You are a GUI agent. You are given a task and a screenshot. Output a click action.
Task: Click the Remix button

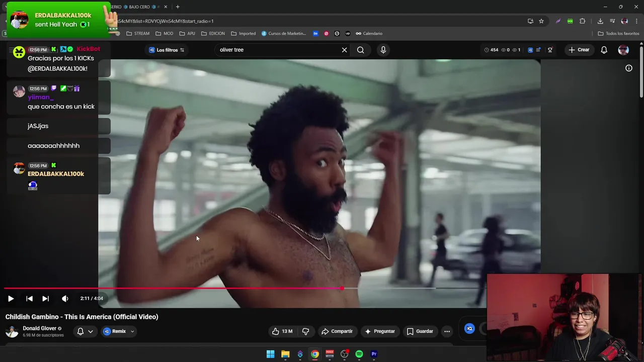(x=115, y=331)
